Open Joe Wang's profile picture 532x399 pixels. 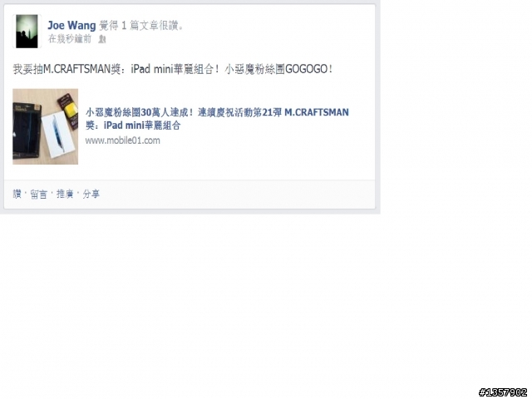pyautogui.click(x=27, y=32)
